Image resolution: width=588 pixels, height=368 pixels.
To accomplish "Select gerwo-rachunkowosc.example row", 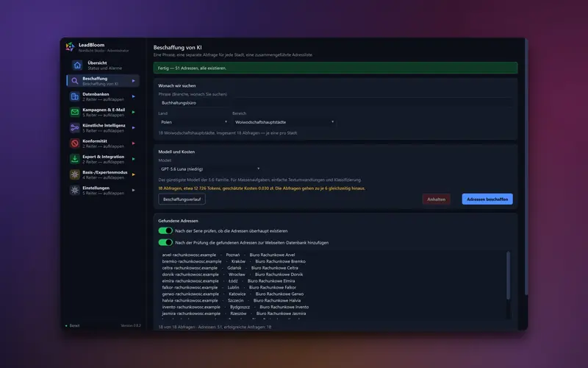I will pyautogui.click(x=233, y=294).
